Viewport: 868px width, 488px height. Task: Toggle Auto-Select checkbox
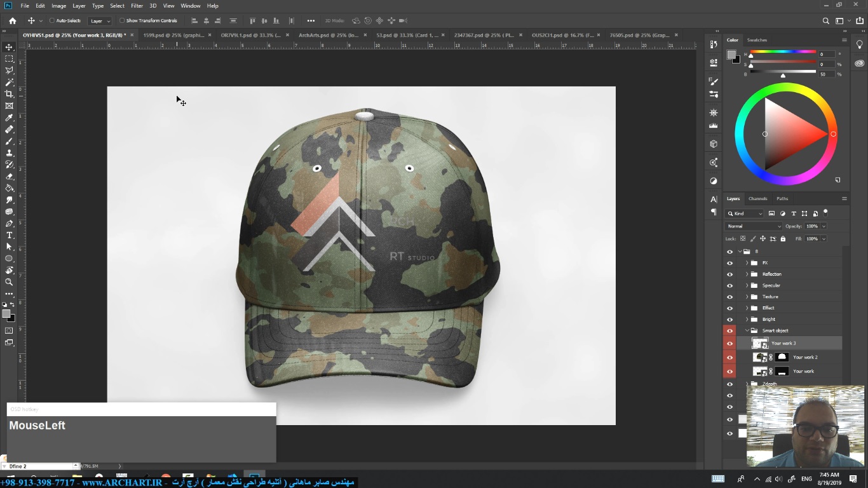click(52, 20)
